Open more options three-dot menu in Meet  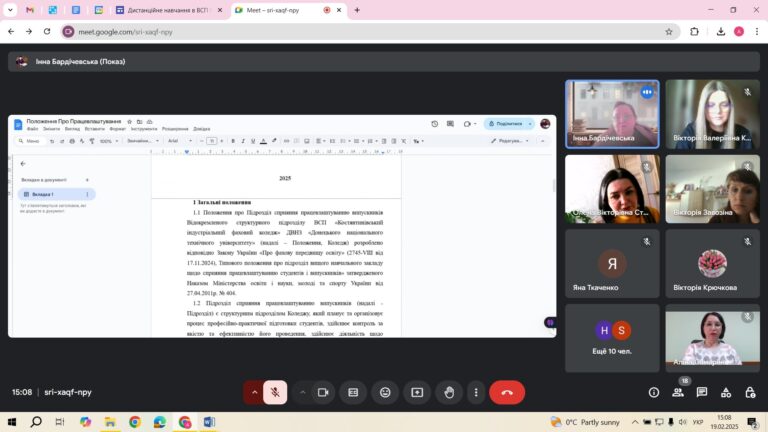pos(476,392)
